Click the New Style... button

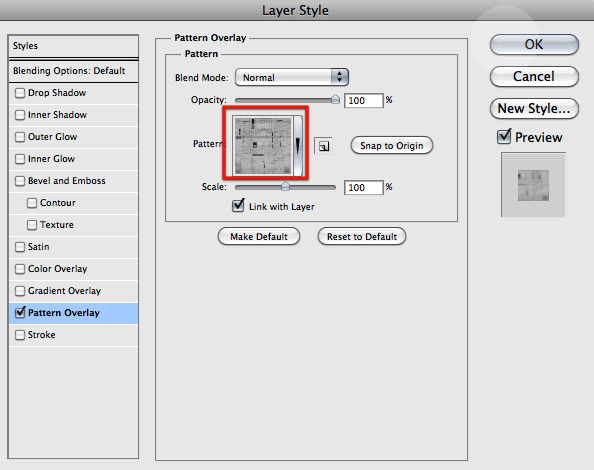534,109
